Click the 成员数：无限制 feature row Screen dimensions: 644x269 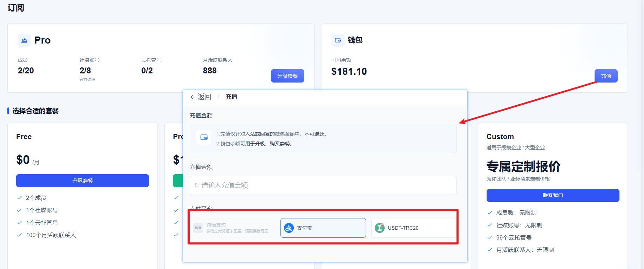pos(512,212)
